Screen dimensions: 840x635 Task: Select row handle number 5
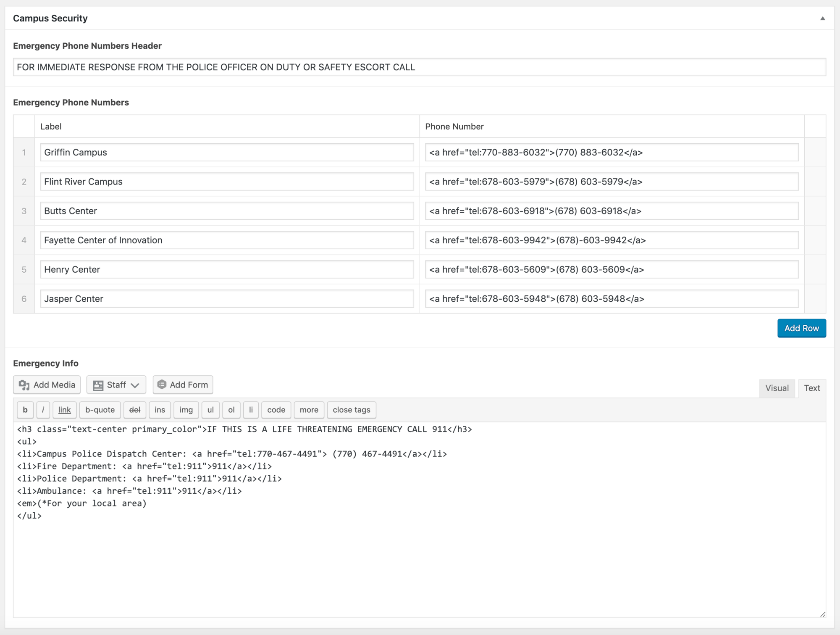(24, 269)
